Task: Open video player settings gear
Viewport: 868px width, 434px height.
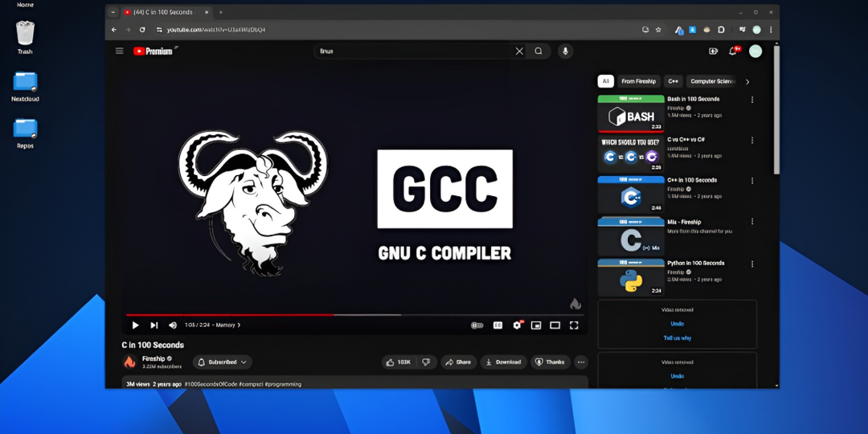Action: (517, 325)
